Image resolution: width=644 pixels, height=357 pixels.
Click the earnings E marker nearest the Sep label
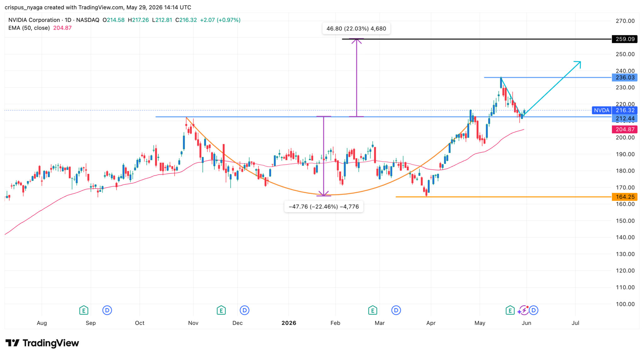click(x=84, y=310)
